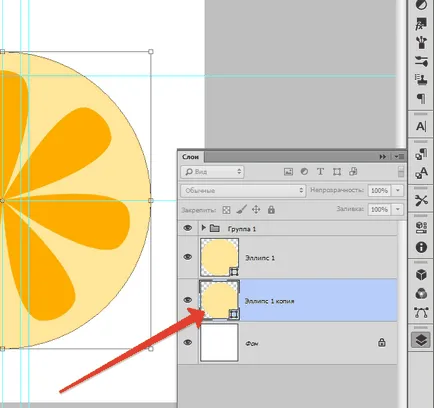Hide the Эллипс 1 layer

click(188, 257)
